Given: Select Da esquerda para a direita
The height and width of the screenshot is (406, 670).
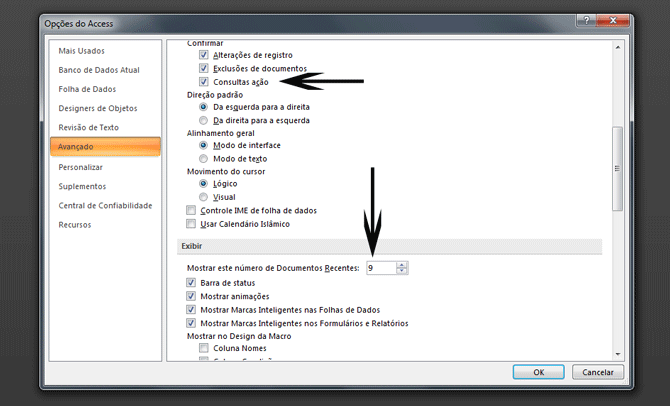Looking at the screenshot, I should 203,107.
